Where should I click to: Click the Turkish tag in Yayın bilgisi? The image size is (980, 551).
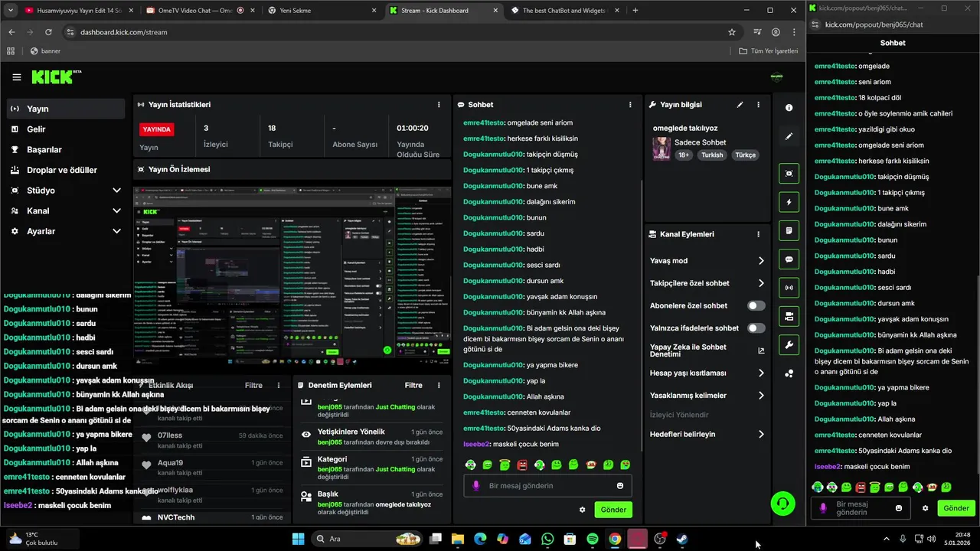pos(712,155)
